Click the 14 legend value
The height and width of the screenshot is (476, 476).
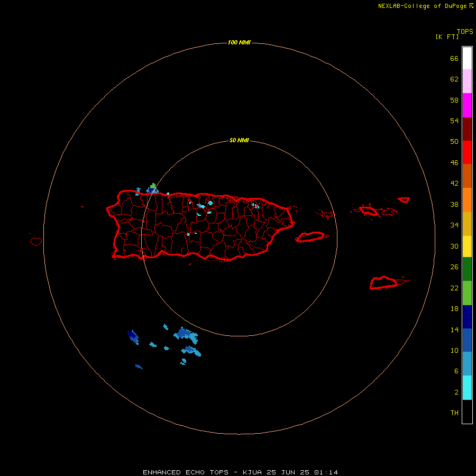click(x=454, y=329)
